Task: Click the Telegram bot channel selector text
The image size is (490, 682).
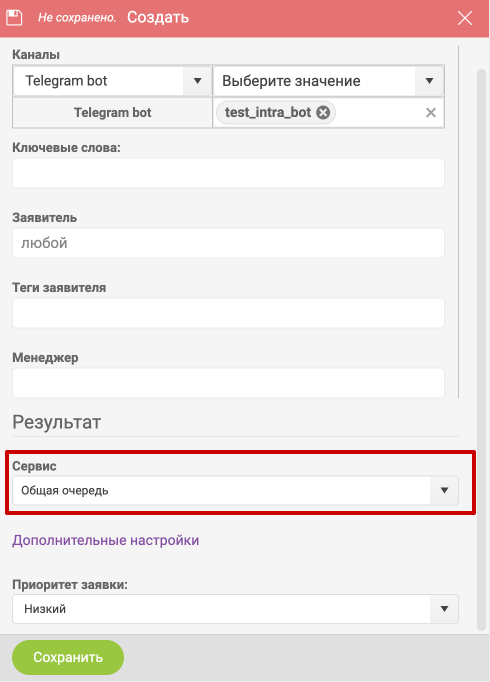Action: [66, 81]
